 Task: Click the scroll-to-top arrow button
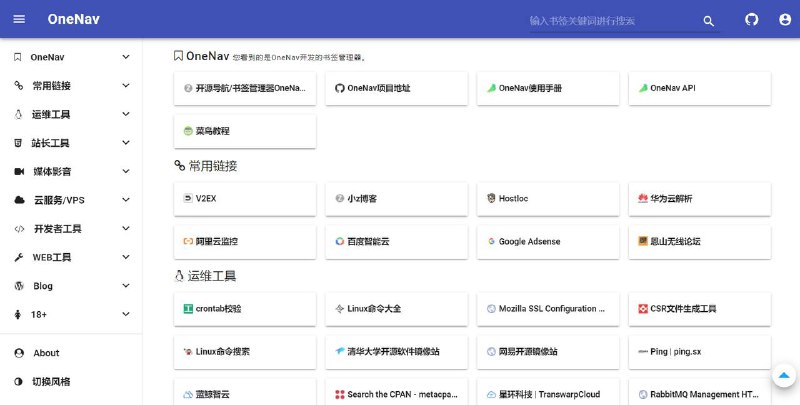pos(784,376)
